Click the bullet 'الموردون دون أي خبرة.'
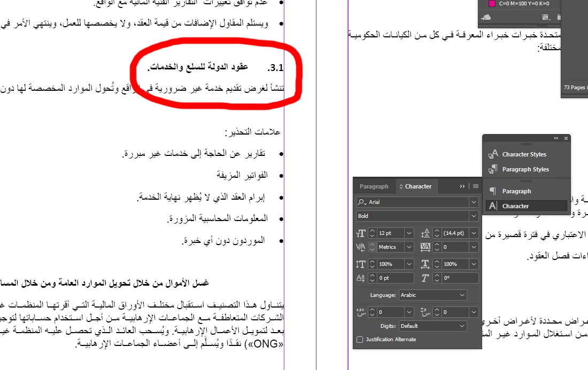Viewport: 588px width, 370px height. coord(223,240)
